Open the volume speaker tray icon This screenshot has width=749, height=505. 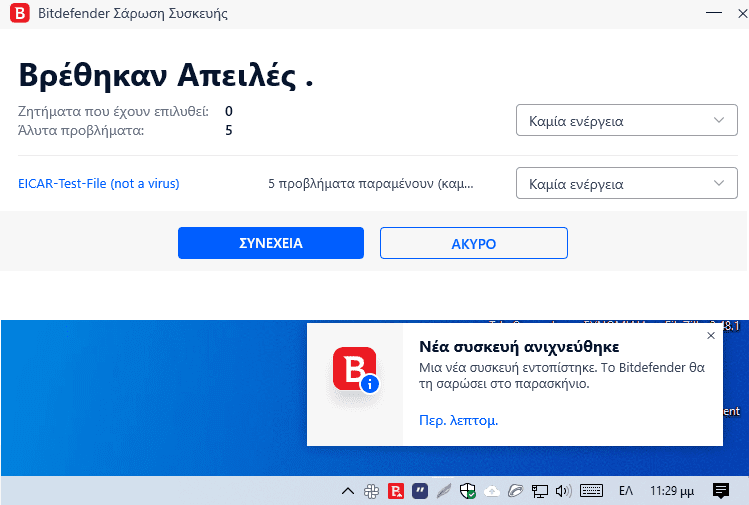tap(564, 491)
